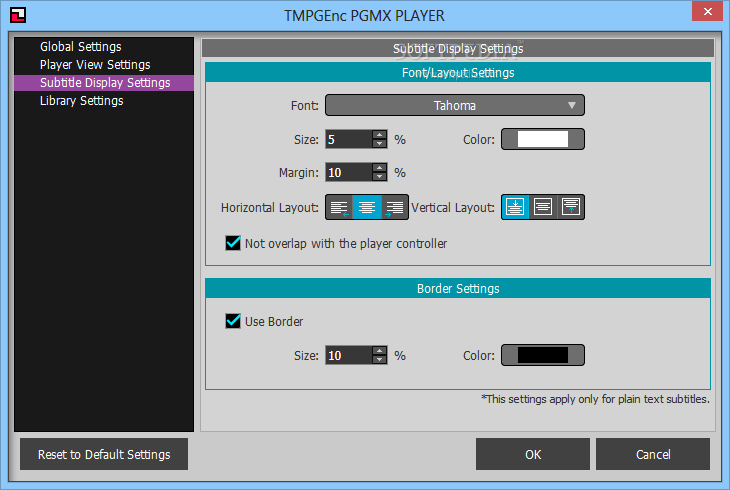Open Player View Settings page
This screenshot has height=490, width=730.
pos(104,65)
